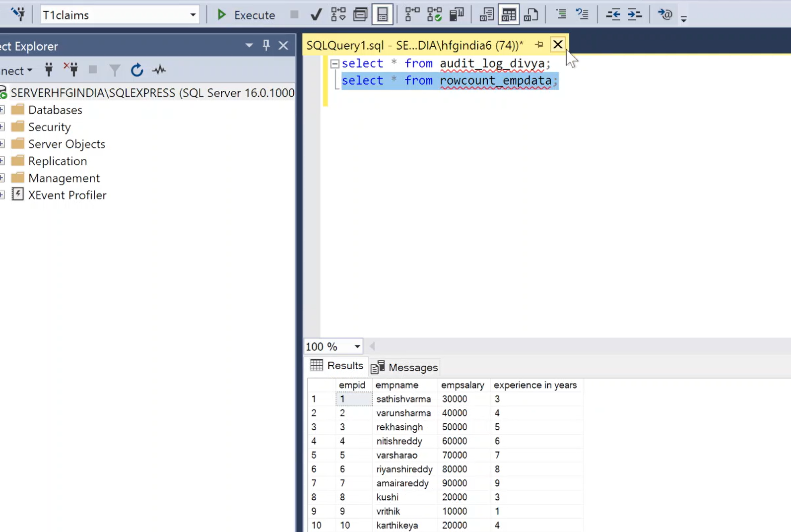Select the Databases folder

(x=55, y=110)
